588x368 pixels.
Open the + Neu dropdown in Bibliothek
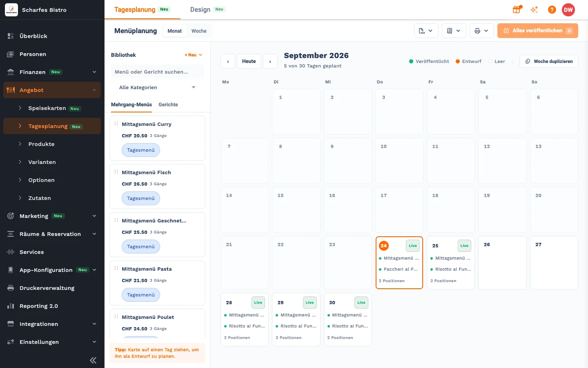click(x=194, y=55)
